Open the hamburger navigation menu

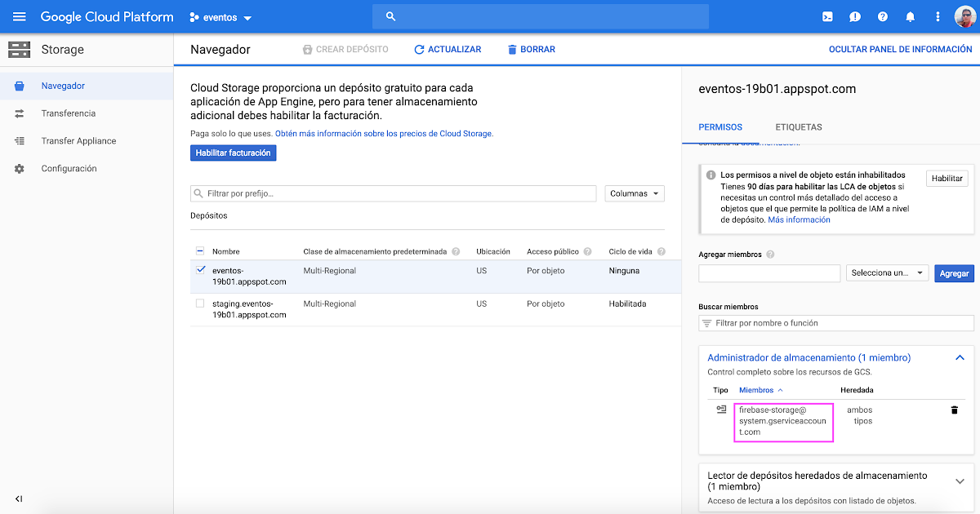(x=20, y=16)
